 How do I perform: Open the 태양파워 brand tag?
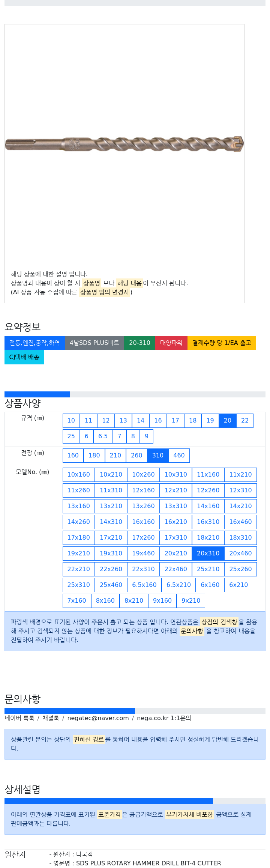[171, 343]
